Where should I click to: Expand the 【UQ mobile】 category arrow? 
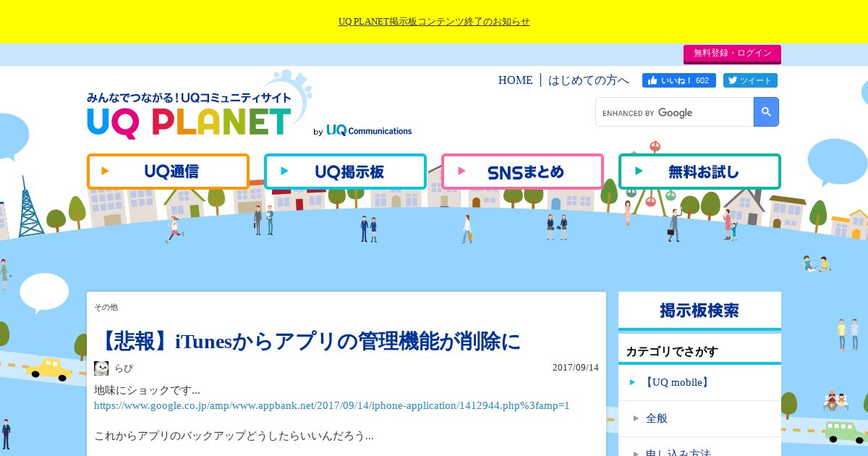(633, 382)
